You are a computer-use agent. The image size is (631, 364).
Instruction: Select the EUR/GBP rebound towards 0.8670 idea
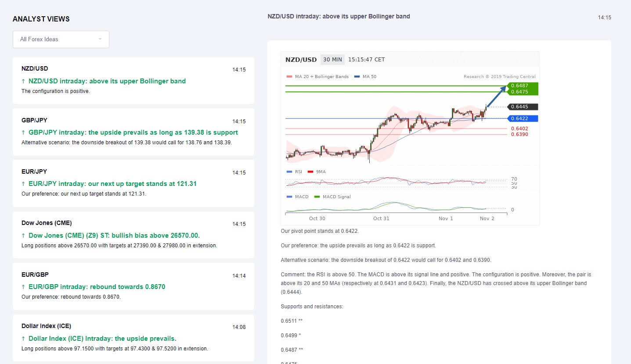(97, 287)
